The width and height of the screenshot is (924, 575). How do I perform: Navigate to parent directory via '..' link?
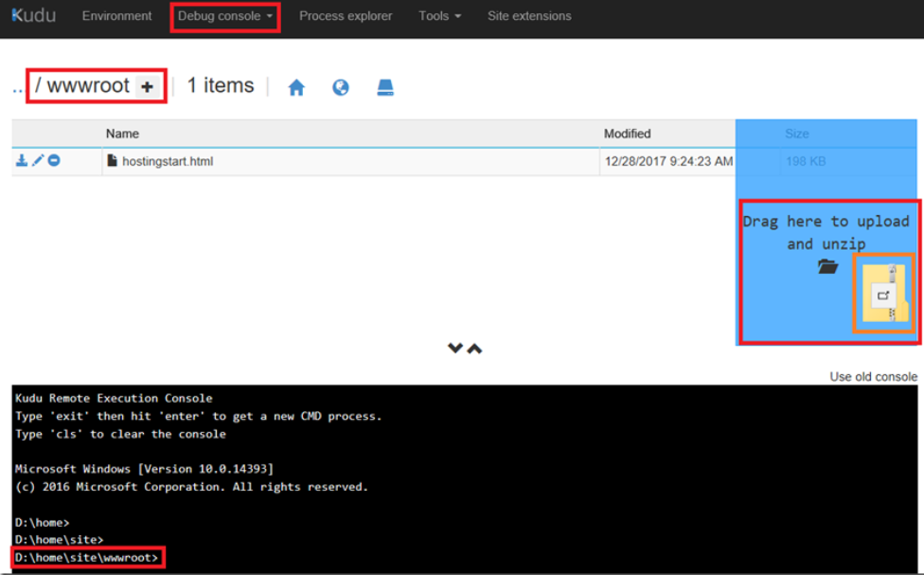click(18, 88)
